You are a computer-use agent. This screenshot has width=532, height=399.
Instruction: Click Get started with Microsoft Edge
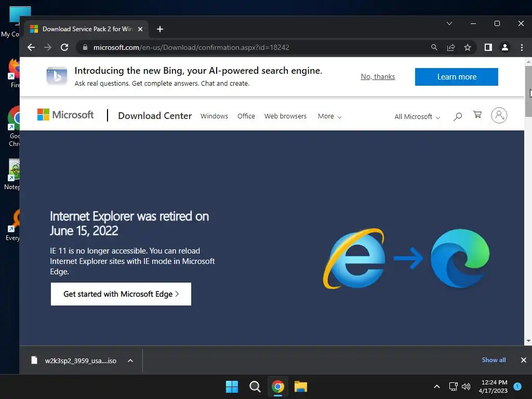[x=121, y=294]
